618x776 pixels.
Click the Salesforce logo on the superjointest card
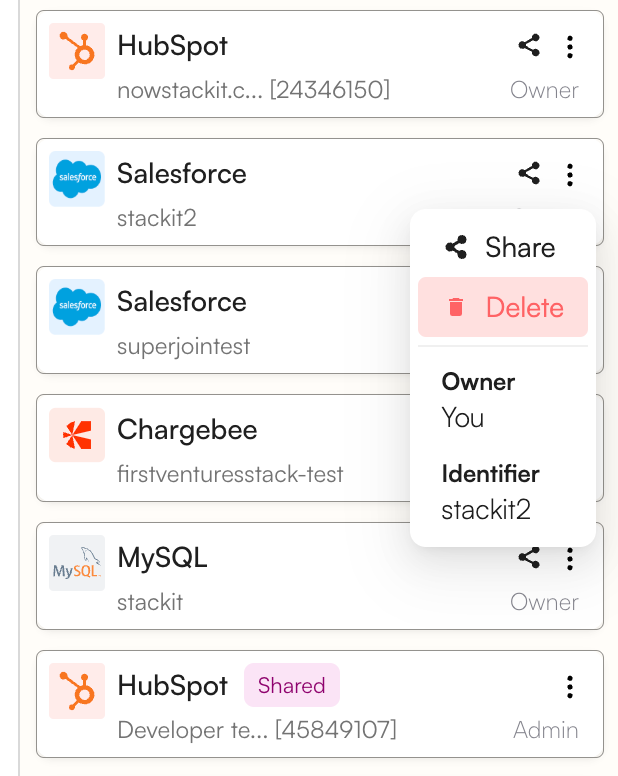pyautogui.click(x=77, y=307)
